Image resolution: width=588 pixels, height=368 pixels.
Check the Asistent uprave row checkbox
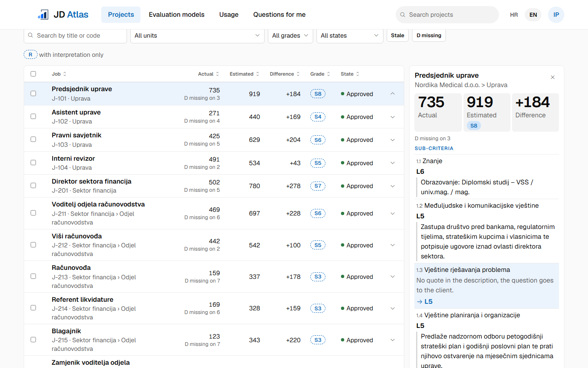33,117
